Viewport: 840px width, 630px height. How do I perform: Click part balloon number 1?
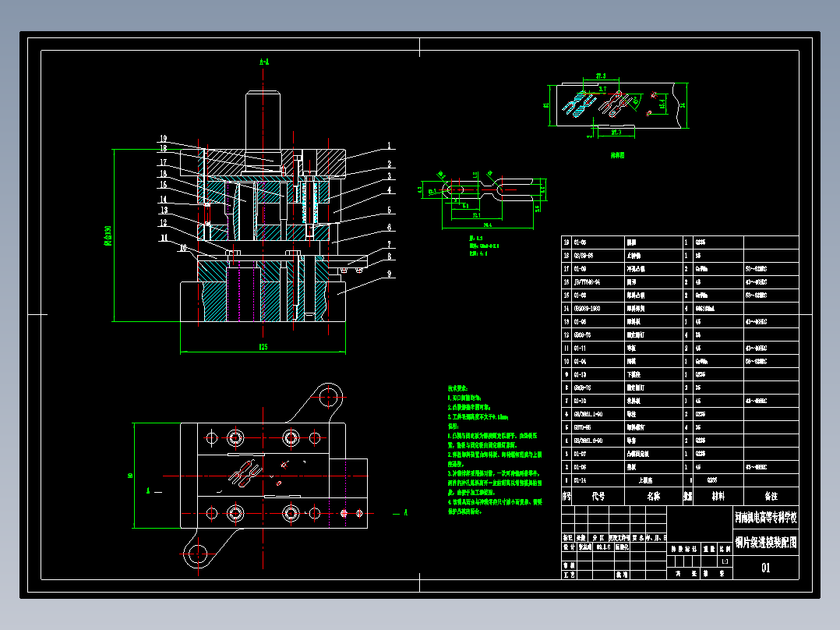point(390,145)
